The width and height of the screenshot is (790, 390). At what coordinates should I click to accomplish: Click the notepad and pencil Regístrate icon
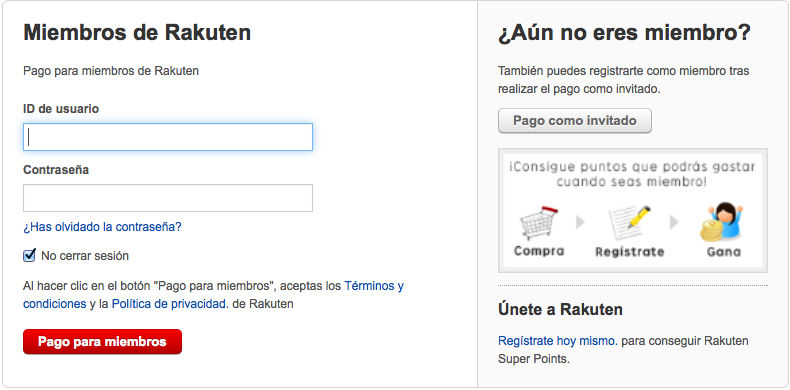tap(629, 222)
